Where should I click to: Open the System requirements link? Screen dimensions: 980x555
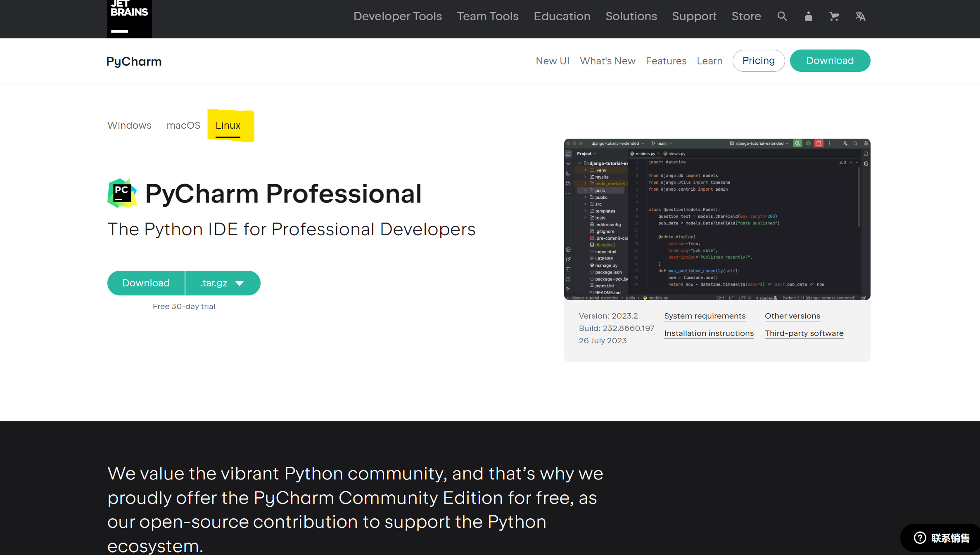pos(705,316)
